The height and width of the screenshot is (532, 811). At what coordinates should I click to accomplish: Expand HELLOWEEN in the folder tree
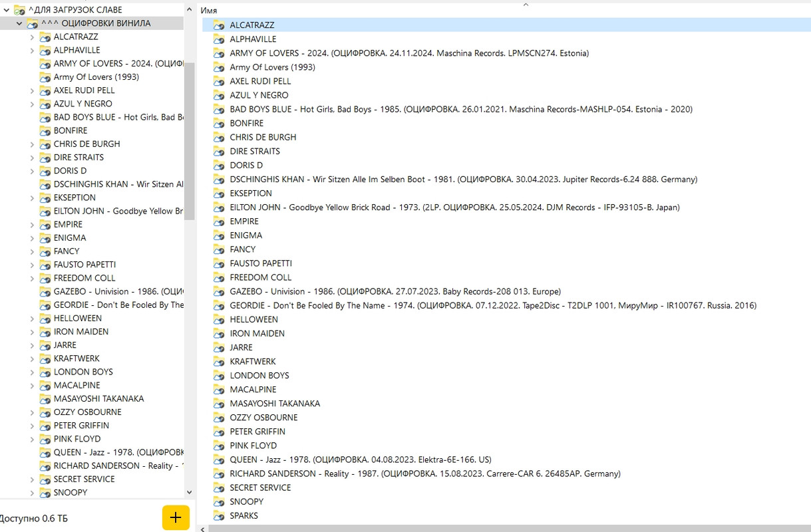(x=32, y=319)
